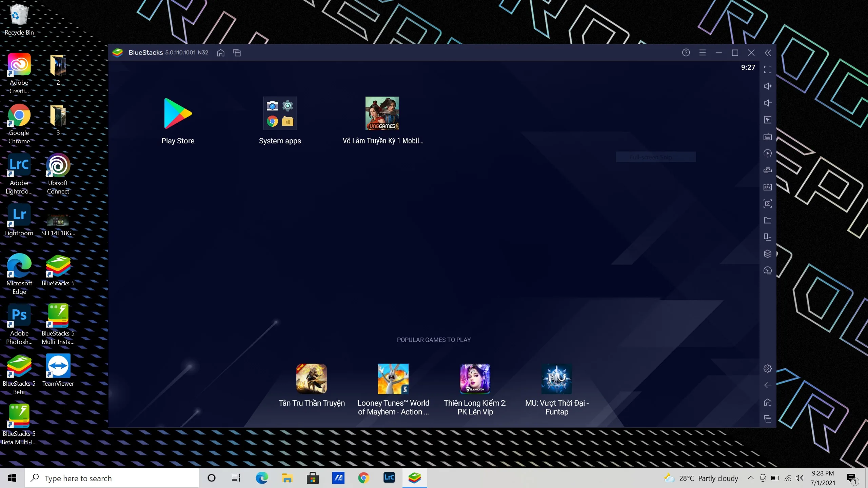Open media folder sidebar icon
The image size is (868, 488).
(x=768, y=220)
